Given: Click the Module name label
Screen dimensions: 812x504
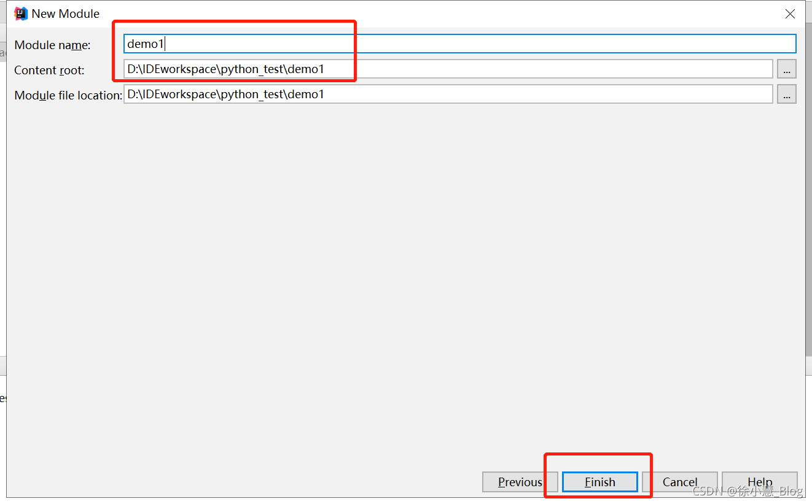Looking at the screenshot, I should (x=53, y=45).
